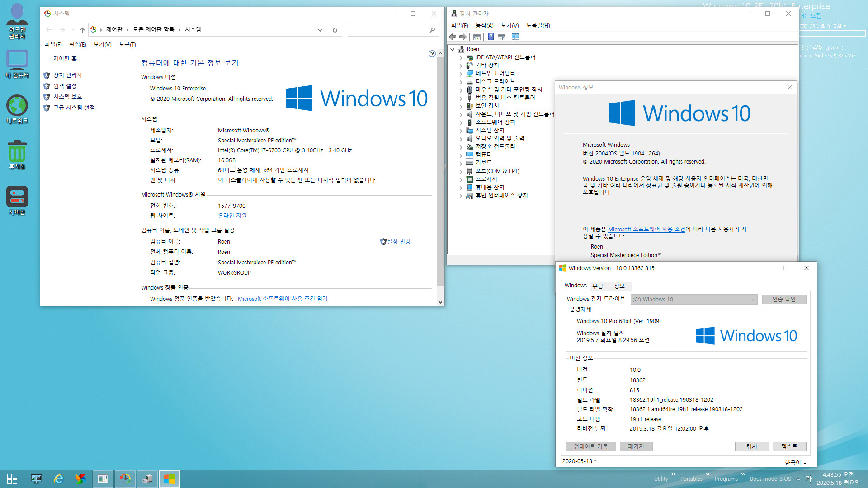The image size is (868, 488).
Task: Open Utility toolbar on taskbar
Action: coord(661,479)
